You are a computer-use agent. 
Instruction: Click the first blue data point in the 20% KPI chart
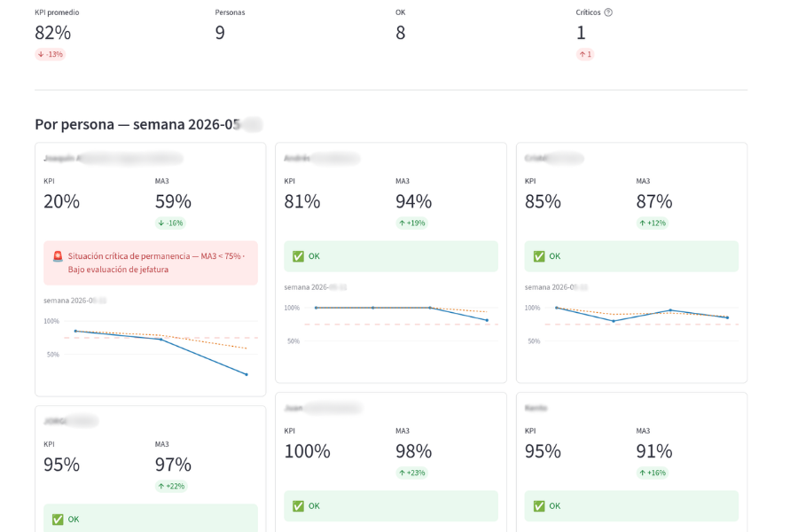(76, 332)
